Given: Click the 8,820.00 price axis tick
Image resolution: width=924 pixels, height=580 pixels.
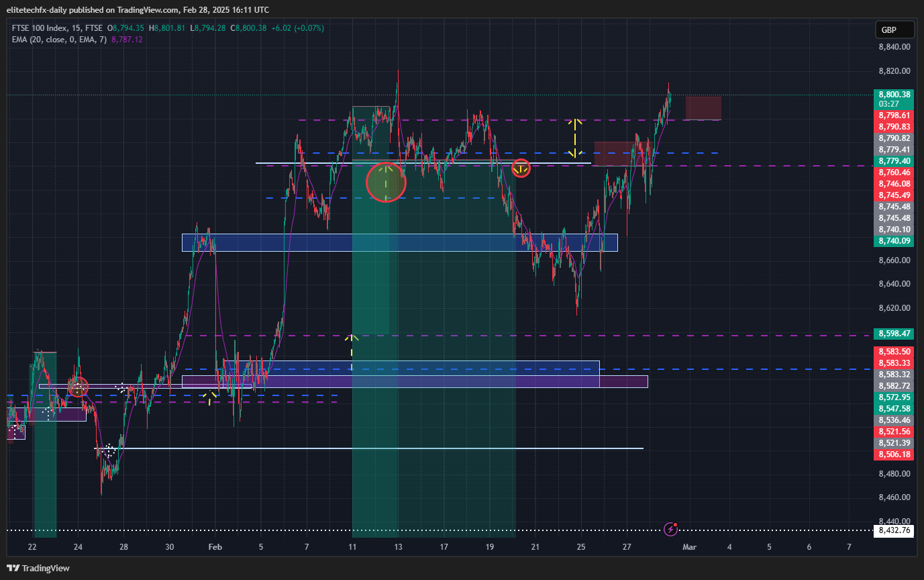Looking at the screenshot, I should 894,71.
